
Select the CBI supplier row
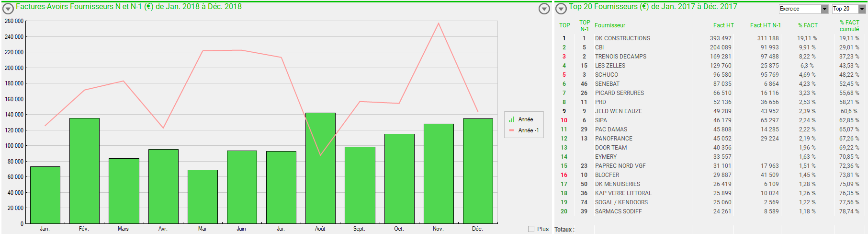coord(710,47)
